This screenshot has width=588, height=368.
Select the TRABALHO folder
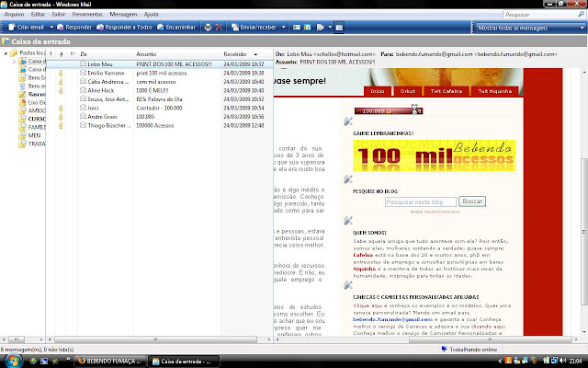pyautogui.click(x=33, y=144)
